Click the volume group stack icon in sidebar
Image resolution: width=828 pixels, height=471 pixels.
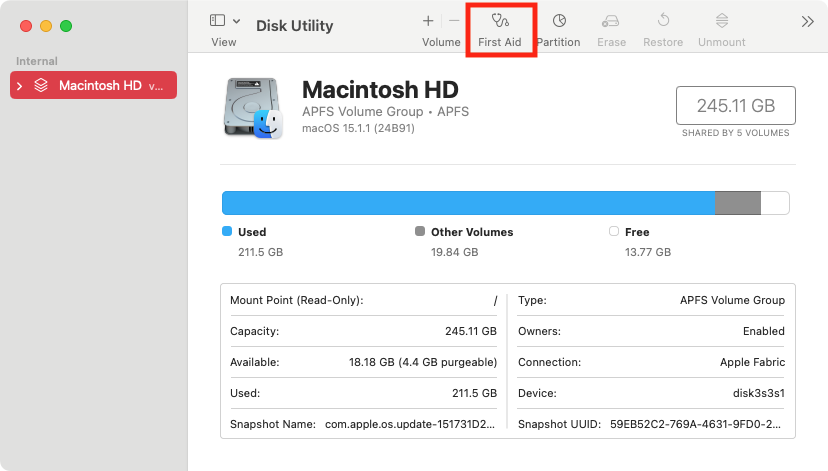[x=41, y=85]
